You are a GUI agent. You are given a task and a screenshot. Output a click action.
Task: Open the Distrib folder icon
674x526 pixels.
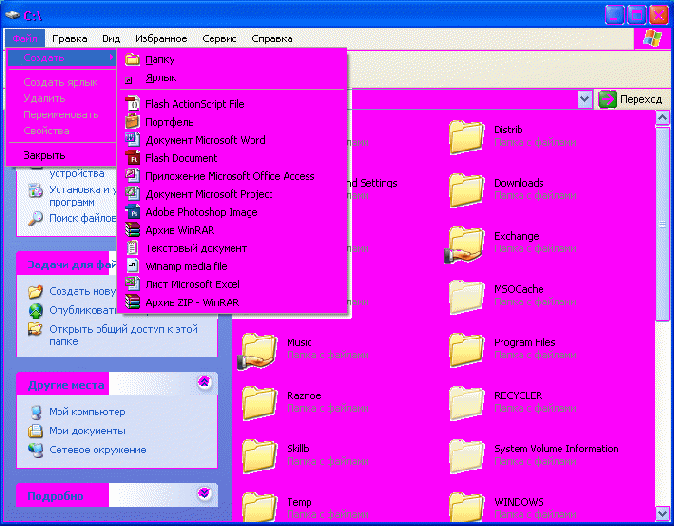coord(466,137)
